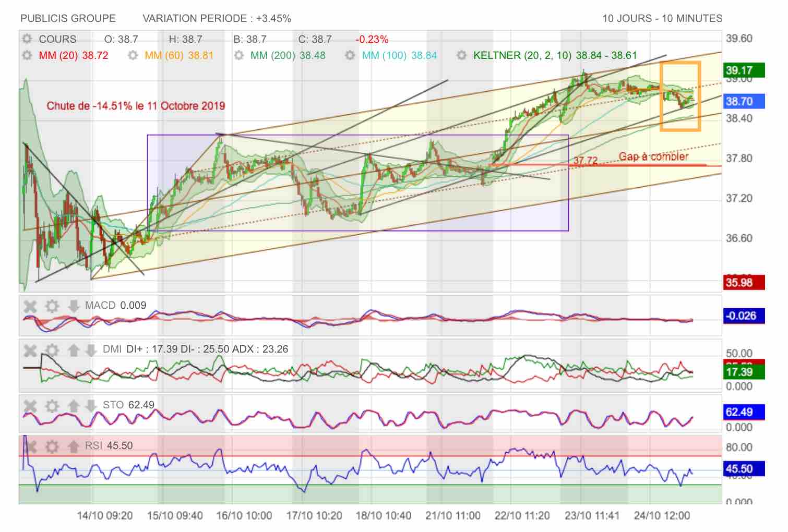Click the 24/10 12:00 date label

(662, 516)
